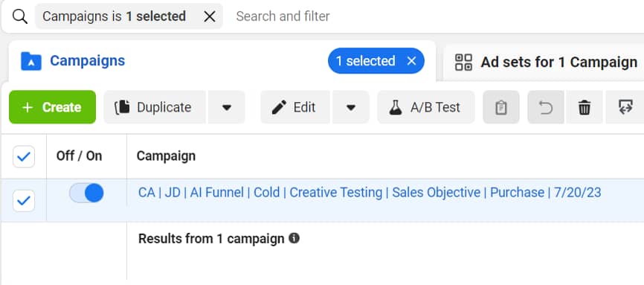Click the clipboard paste icon
The height and width of the screenshot is (285, 644).
coord(501,107)
